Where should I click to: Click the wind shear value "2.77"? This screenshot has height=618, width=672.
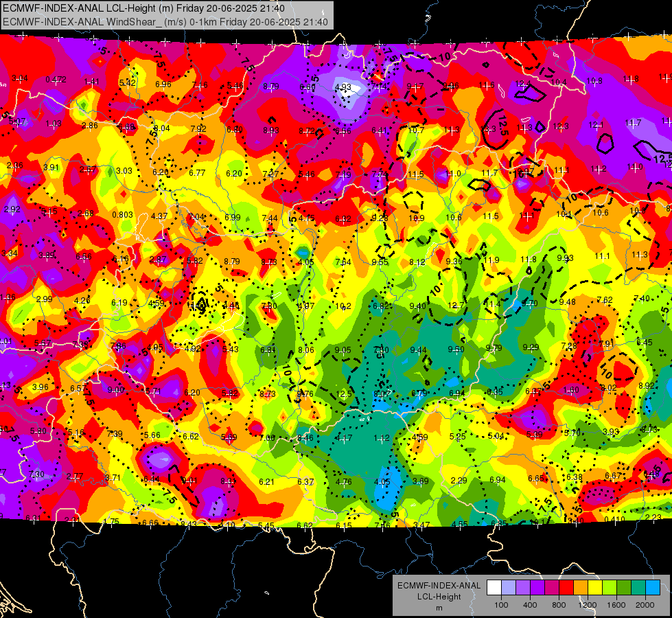coord(75,477)
